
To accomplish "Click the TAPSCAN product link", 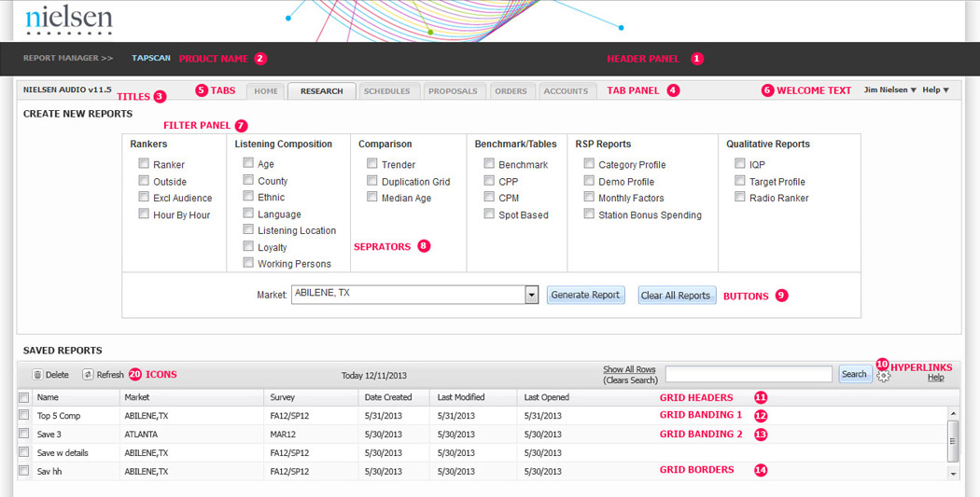I will (151, 58).
